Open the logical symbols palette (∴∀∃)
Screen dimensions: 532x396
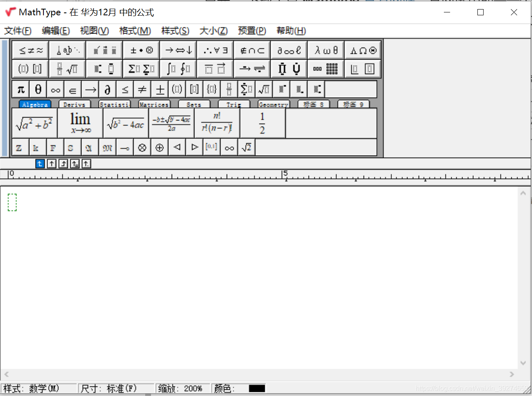(x=215, y=50)
